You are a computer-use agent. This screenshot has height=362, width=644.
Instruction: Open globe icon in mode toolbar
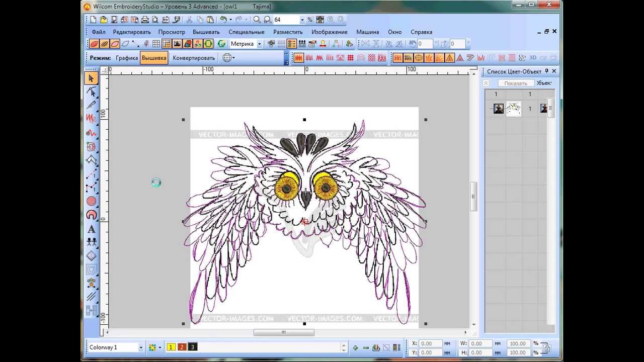tap(227, 58)
